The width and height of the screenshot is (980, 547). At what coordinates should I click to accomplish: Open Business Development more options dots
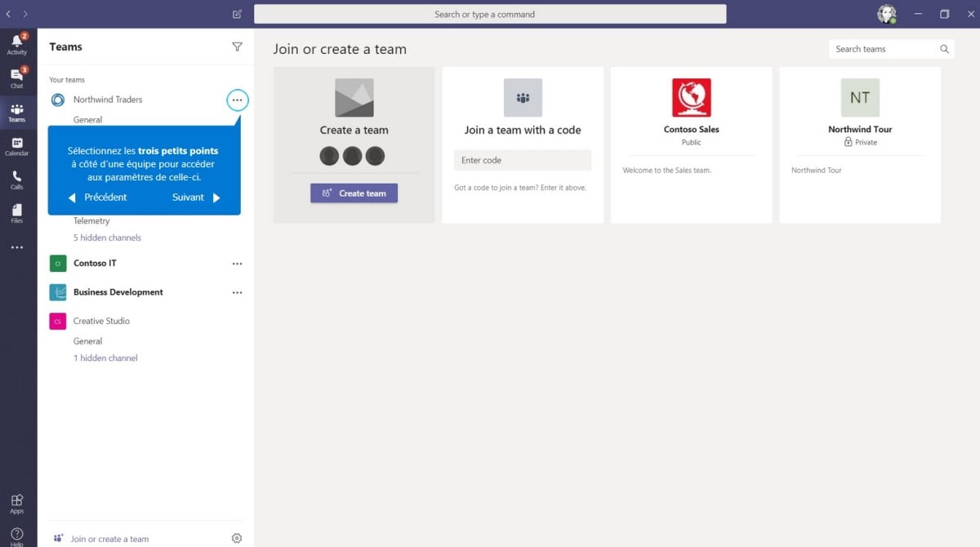[237, 292]
